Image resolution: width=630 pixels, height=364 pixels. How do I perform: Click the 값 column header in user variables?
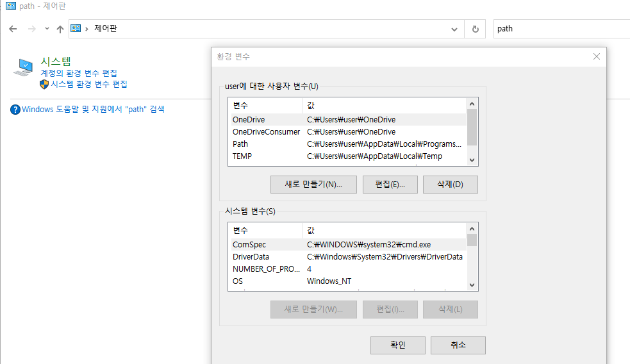[x=384, y=105]
